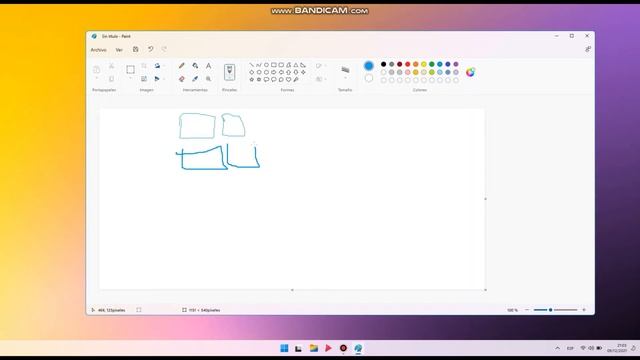Screen dimensions: 640x360
Task: Select the Text tool
Action: pyautogui.click(x=209, y=66)
